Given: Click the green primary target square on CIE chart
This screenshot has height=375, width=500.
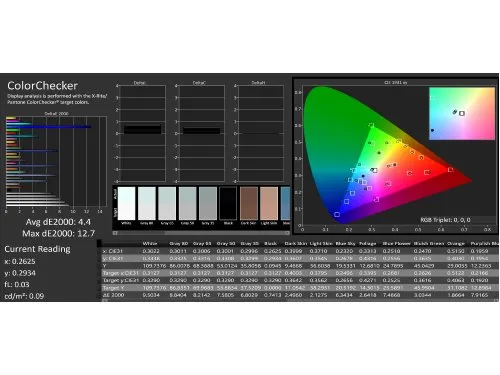Looking at the screenshot, I should 371,125.
